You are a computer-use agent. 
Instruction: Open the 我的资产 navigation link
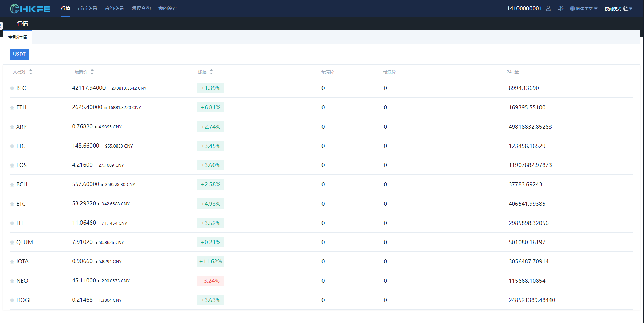pyautogui.click(x=168, y=8)
